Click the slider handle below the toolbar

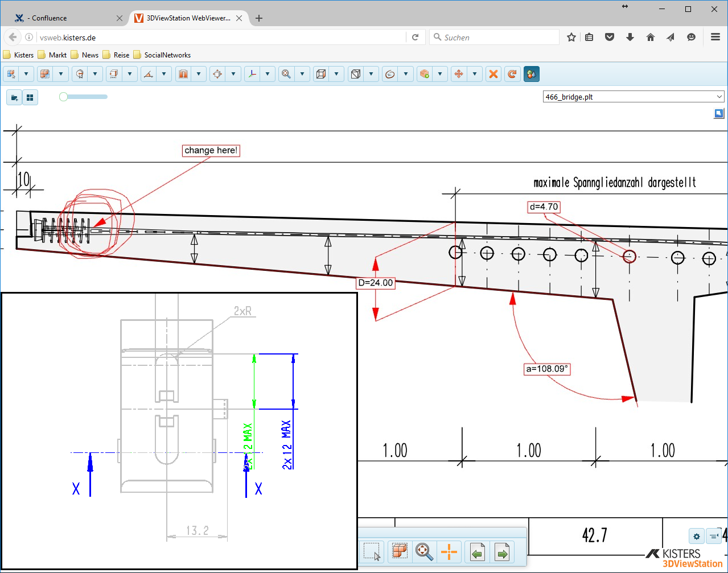64,97
